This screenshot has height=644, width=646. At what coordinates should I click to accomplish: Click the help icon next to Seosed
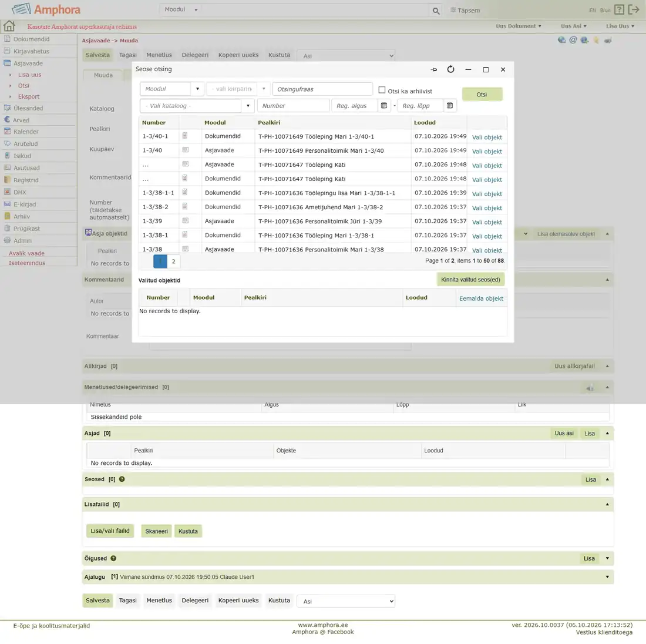coord(122,479)
